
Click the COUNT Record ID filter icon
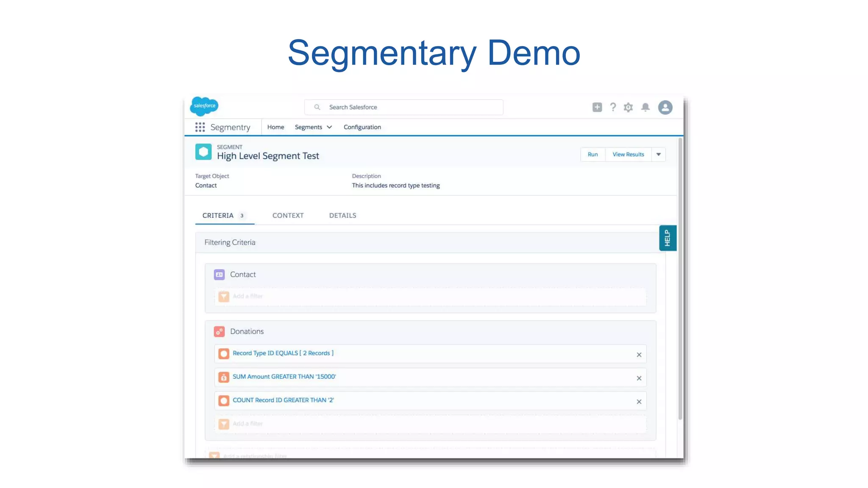coord(224,401)
